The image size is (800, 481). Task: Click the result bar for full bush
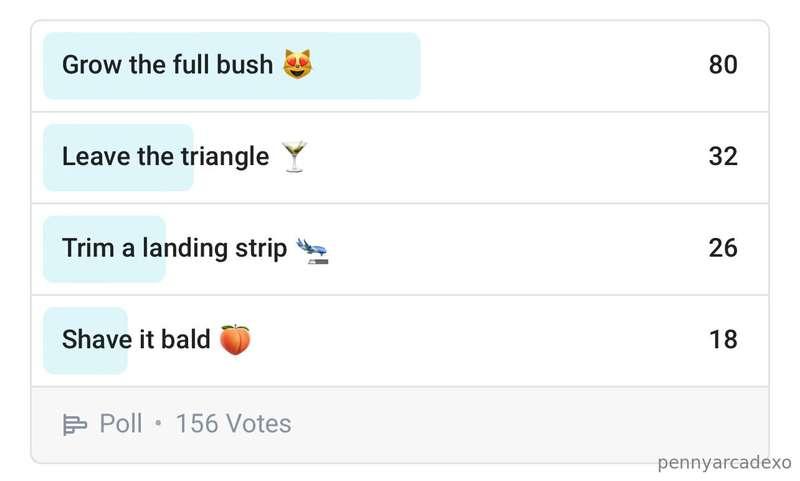pyautogui.click(x=232, y=66)
